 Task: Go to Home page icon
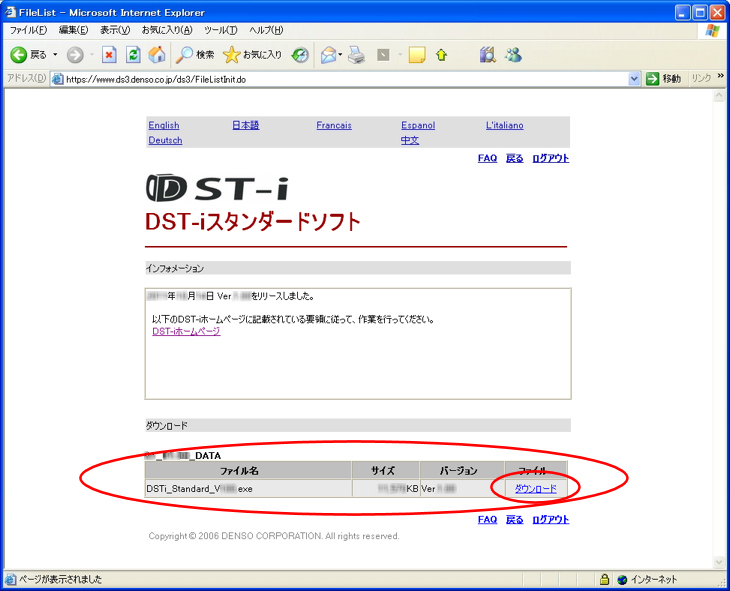tap(157, 55)
